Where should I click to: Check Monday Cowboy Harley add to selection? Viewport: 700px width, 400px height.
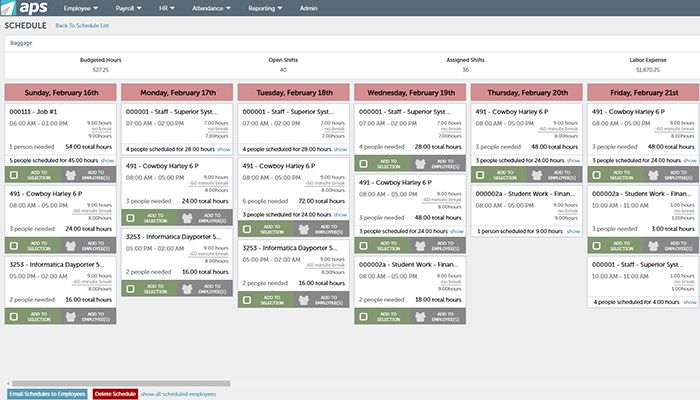coord(131,218)
